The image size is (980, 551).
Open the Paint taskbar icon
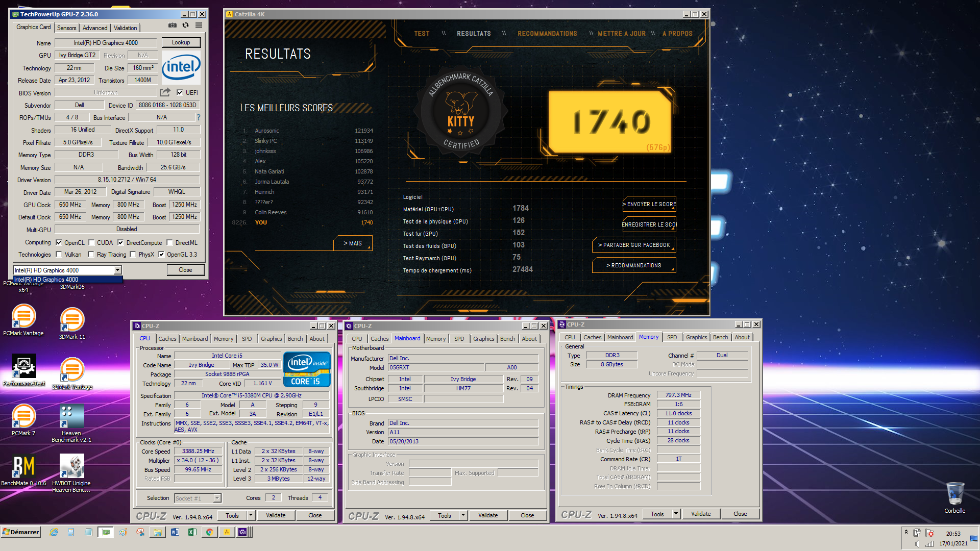pyautogui.click(x=123, y=532)
